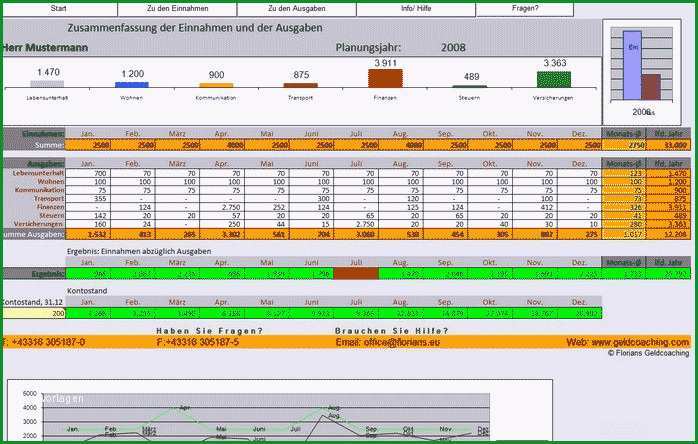Select the Lebensunterhalt January cell 700

(x=88, y=173)
